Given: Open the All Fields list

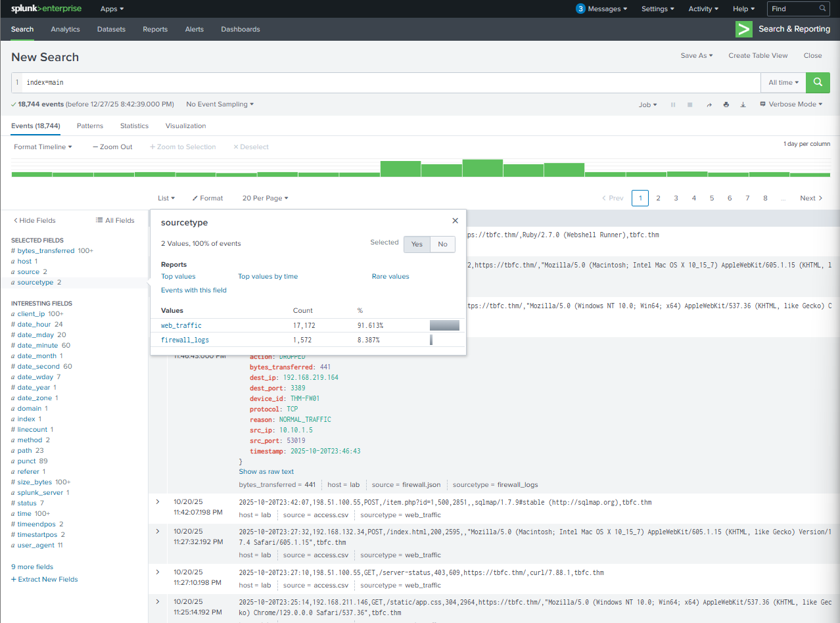Looking at the screenshot, I should 115,221.
